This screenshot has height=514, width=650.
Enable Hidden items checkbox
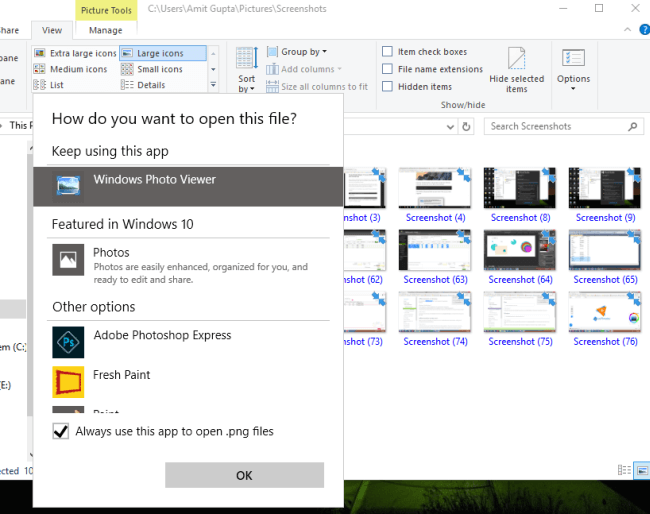point(387,86)
